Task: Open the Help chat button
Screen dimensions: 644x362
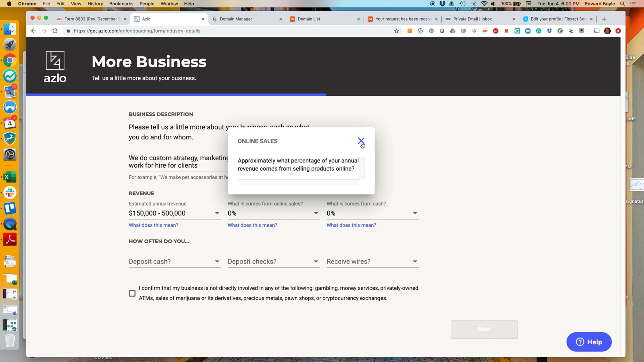Action: pyautogui.click(x=589, y=342)
